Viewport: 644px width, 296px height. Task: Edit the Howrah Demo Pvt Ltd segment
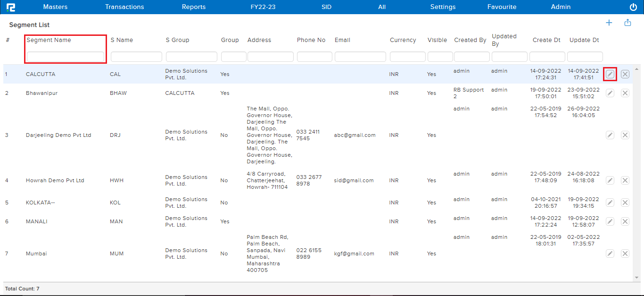pyautogui.click(x=610, y=180)
